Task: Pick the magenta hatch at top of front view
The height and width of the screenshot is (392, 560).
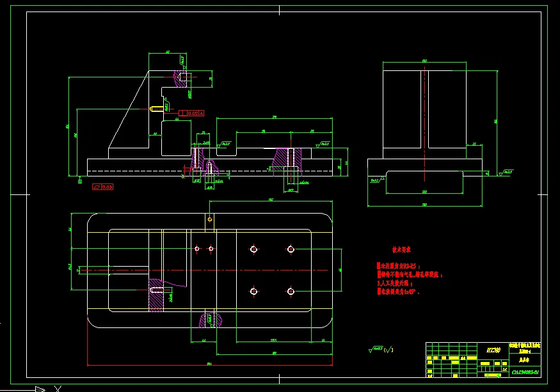Action: (x=180, y=79)
